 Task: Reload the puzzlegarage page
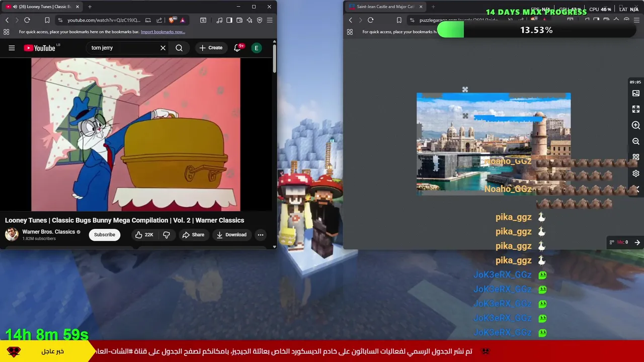(x=371, y=20)
